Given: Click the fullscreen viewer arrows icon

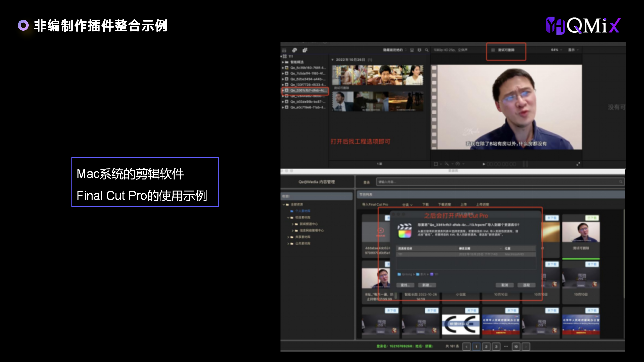Looking at the screenshot, I should [x=578, y=164].
